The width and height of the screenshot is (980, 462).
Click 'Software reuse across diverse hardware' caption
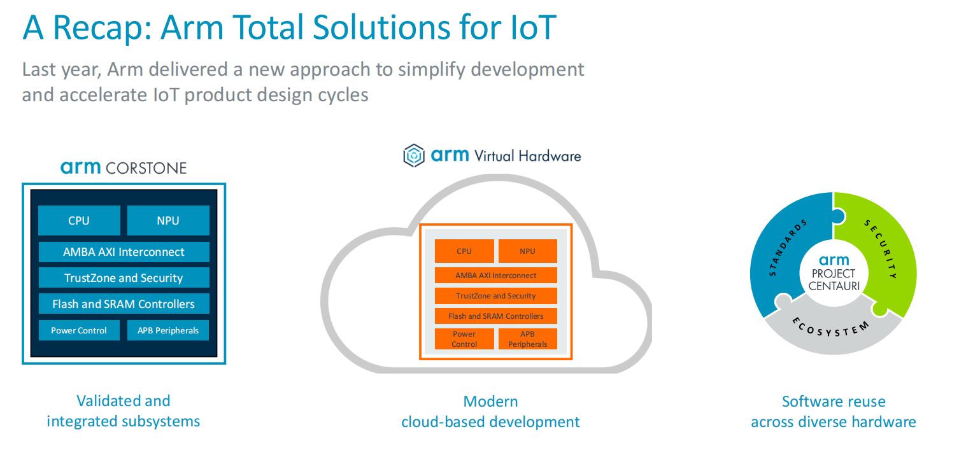834,412
